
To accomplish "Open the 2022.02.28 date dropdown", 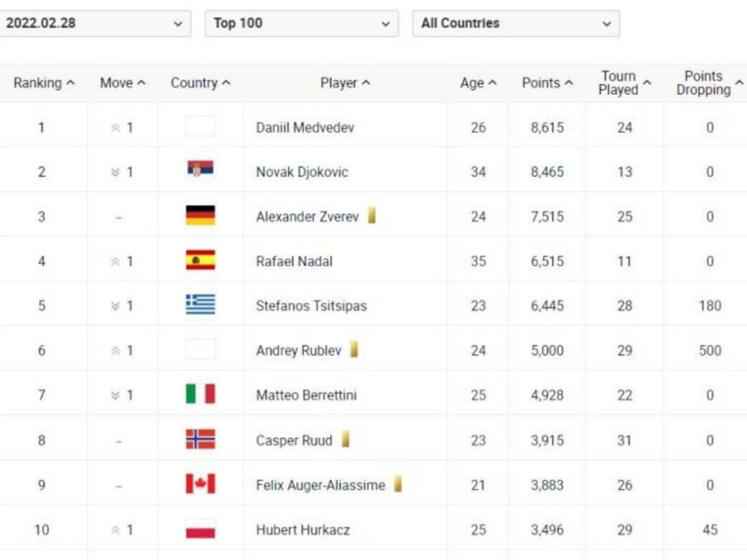I will [x=94, y=23].
